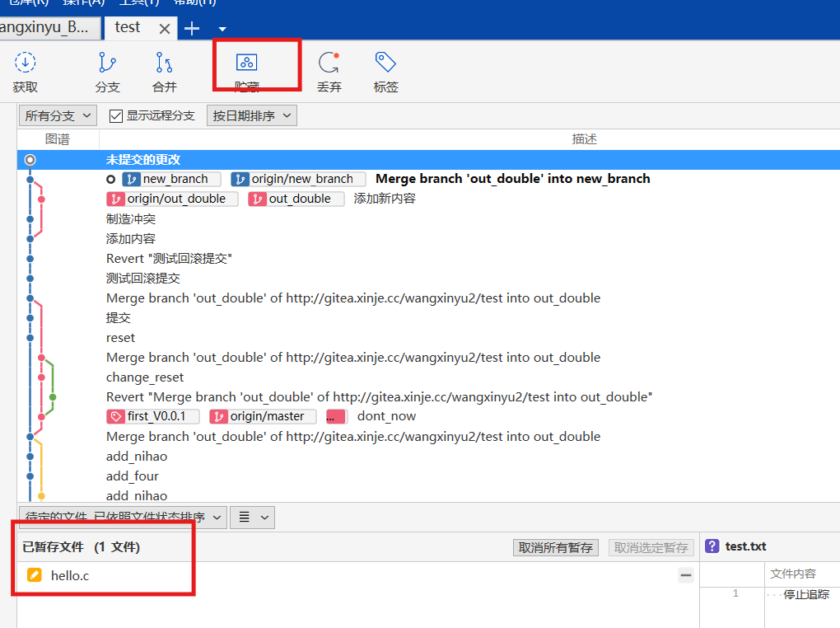Click the origin/new_branch remote label

click(298, 179)
